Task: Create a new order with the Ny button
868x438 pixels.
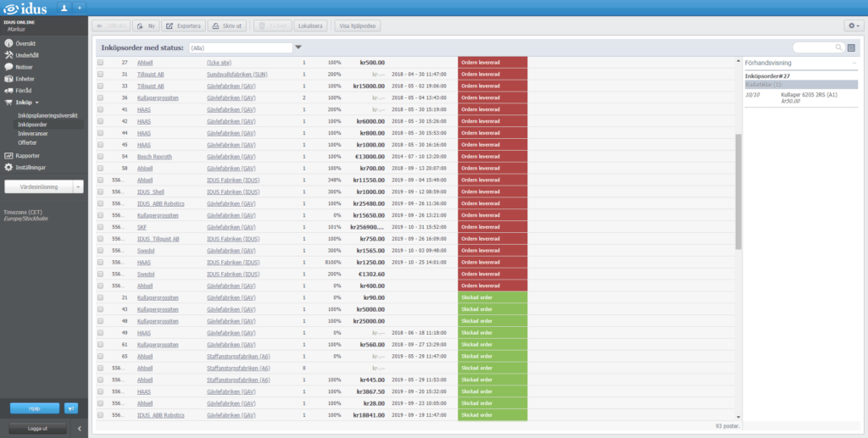Action: pyautogui.click(x=146, y=25)
